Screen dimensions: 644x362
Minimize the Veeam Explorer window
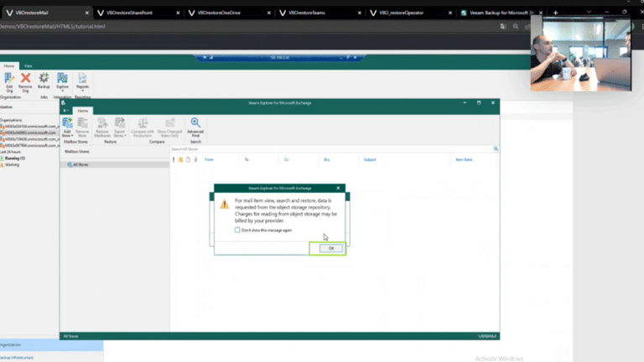coord(465,102)
